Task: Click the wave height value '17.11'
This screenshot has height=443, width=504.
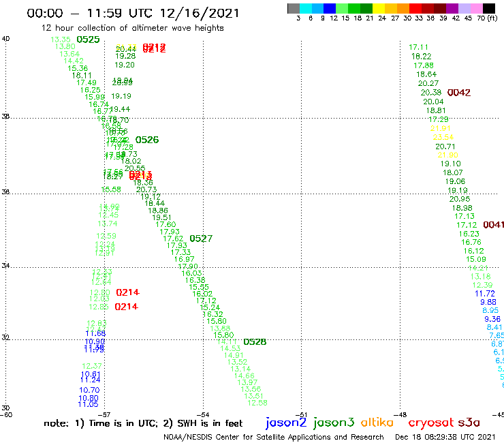Action: point(418,47)
